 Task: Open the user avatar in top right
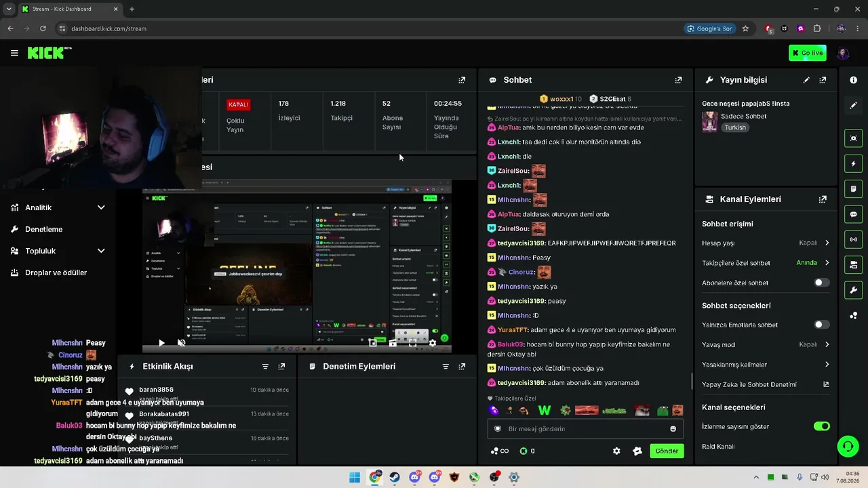(843, 53)
